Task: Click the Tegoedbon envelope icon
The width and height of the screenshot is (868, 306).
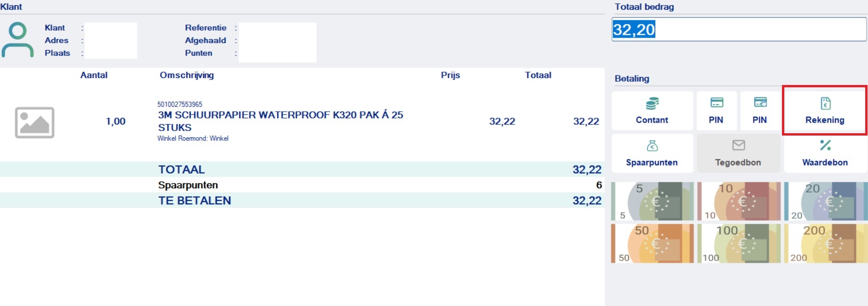Action: point(738,146)
